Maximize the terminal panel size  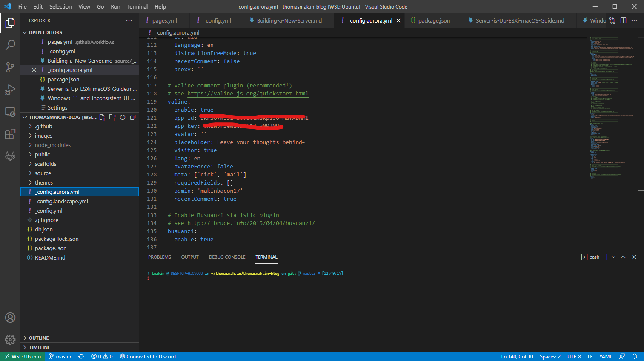point(623,257)
